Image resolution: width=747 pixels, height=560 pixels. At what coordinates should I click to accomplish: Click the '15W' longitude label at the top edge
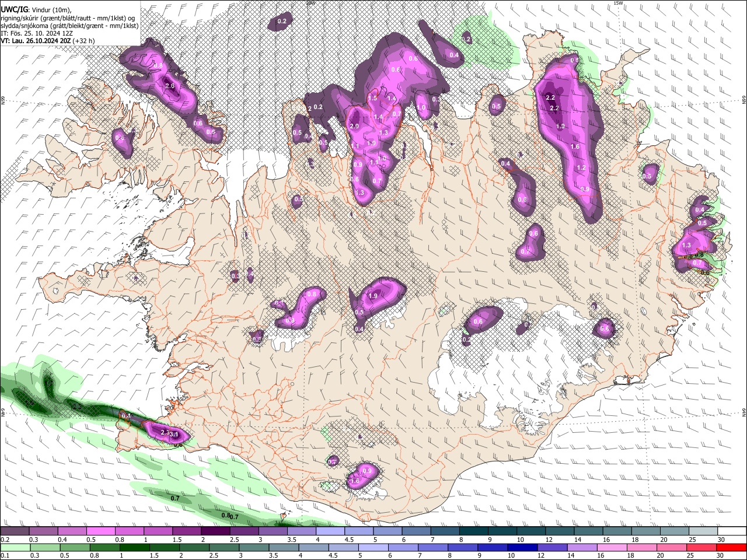[618, 3]
